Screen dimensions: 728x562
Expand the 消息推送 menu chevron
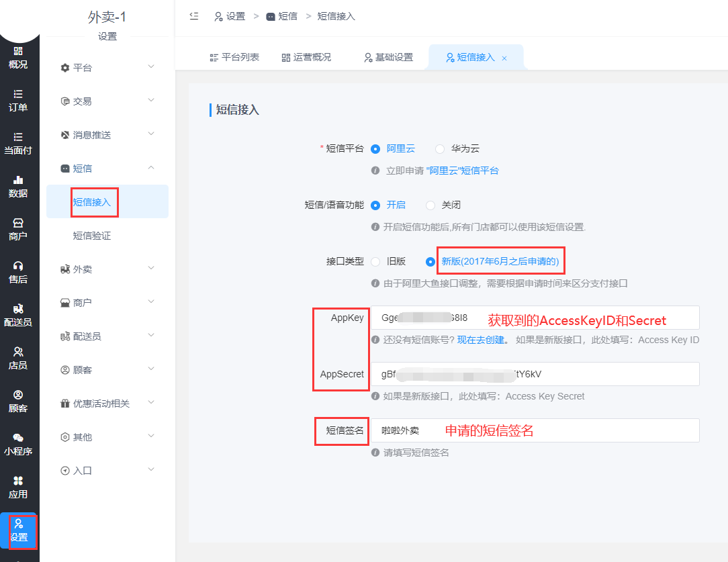pyautogui.click(x=151, y=134)
